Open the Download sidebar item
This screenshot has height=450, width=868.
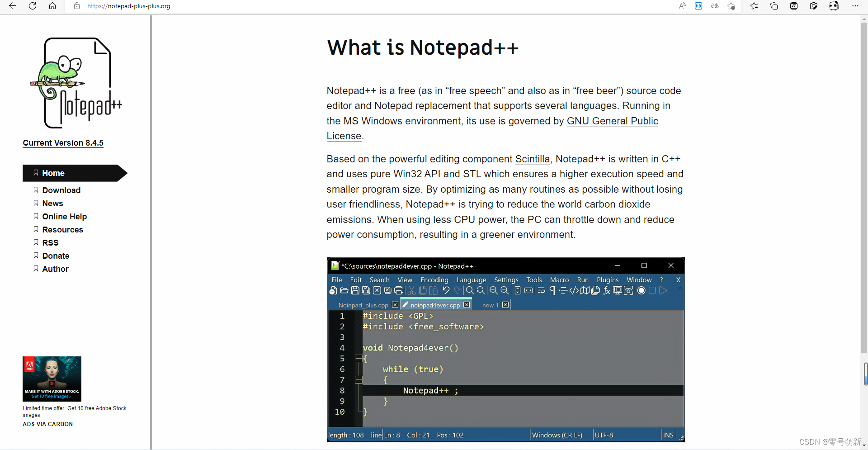[61, 190]
